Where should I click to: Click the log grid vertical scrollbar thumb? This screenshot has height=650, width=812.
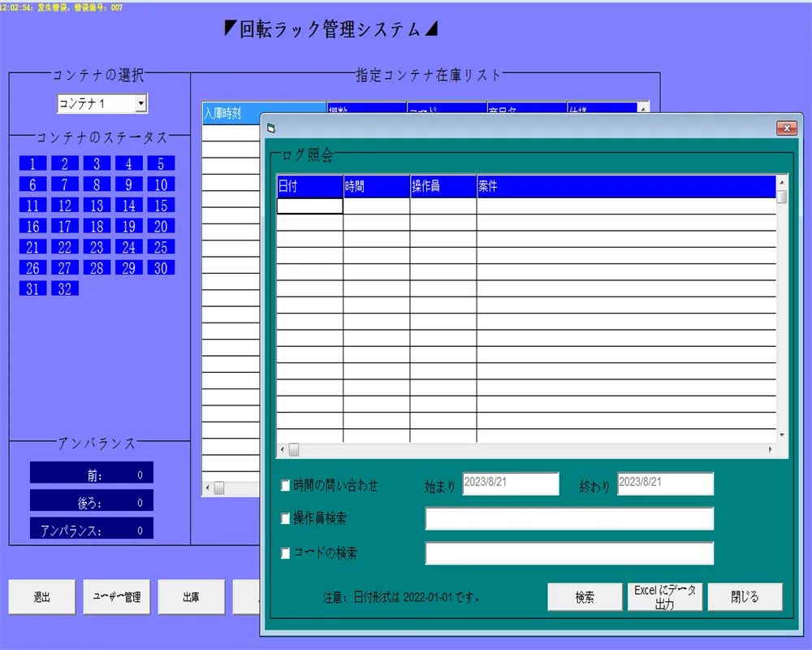(782, 197)
